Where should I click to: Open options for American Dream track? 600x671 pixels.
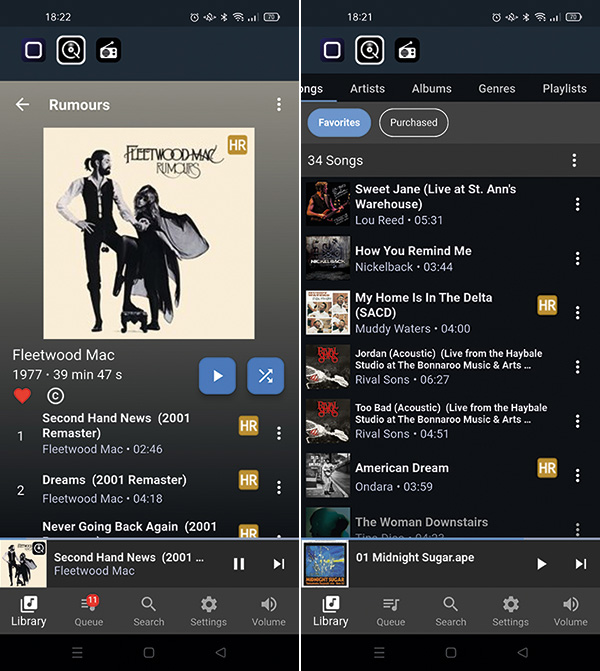[577, 475]
